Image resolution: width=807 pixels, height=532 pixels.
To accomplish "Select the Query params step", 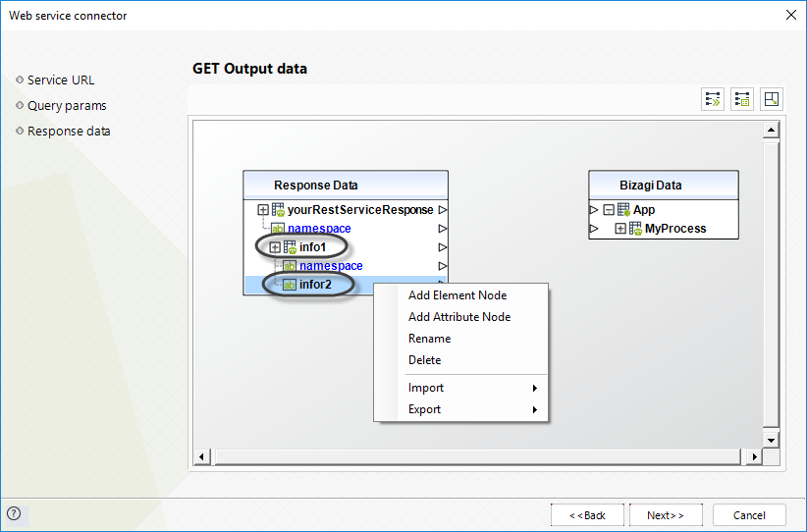I will pos(67,105).
